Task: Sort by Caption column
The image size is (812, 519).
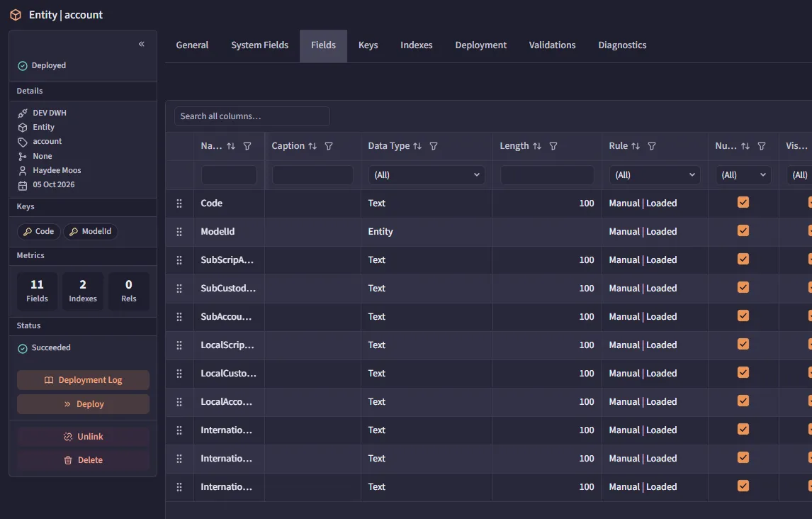Action: coord(312,146)
